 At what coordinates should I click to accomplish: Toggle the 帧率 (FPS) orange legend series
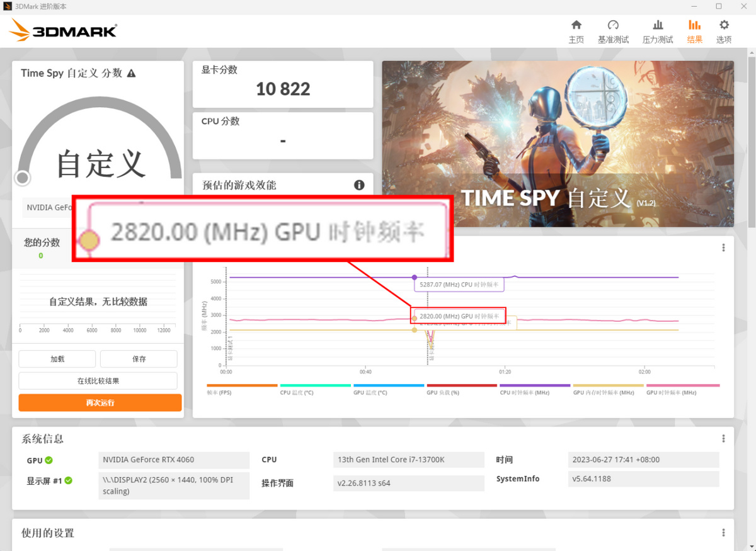(242, 390)
